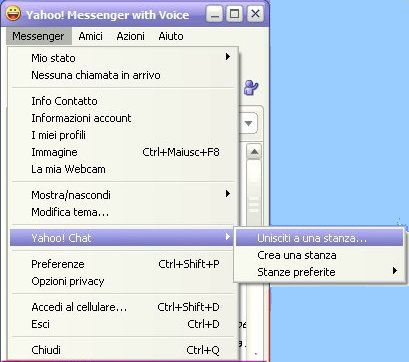Screen dimensions: 409x362
Task: Click the scrollbar up arrow
Action: [x=254, y=152]
